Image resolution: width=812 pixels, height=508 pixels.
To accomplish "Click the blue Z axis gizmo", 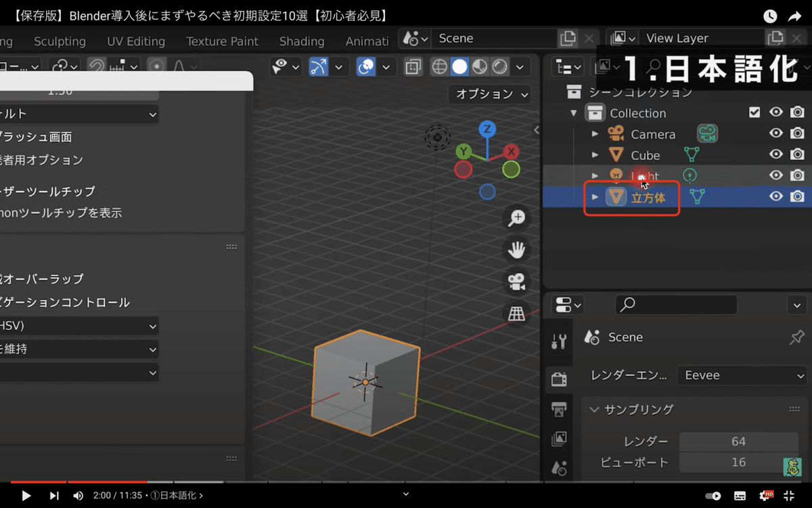I will coord(487,129).
